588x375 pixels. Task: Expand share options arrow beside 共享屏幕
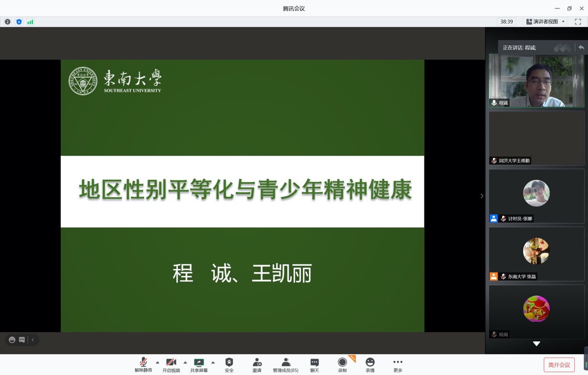(213, 362)
